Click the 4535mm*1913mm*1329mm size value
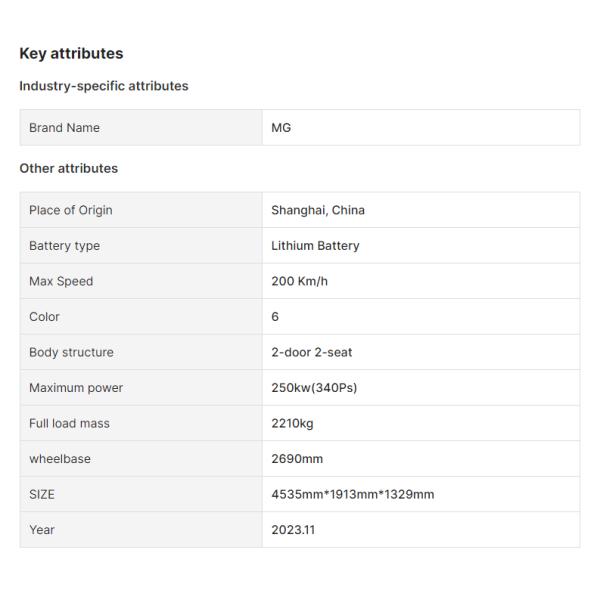 pyautogui.click(x=353, y=494)
